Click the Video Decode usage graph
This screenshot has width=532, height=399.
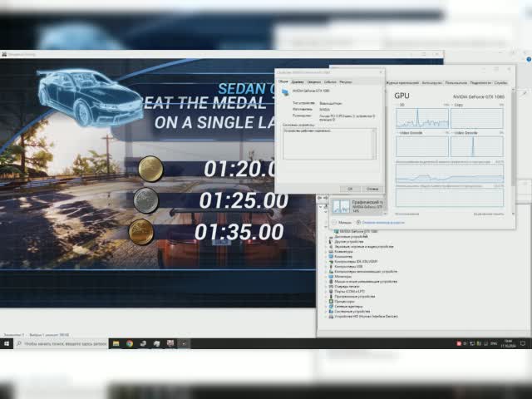477,146
